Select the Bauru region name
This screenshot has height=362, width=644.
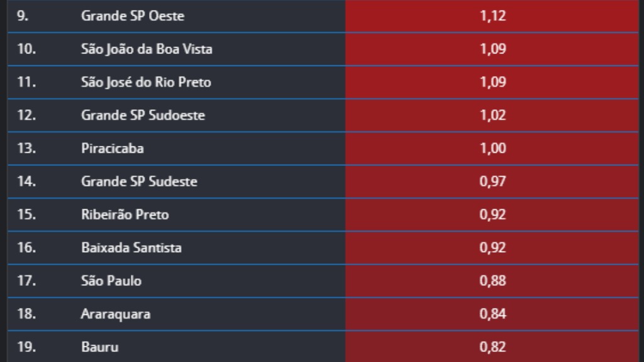[100, 347]
